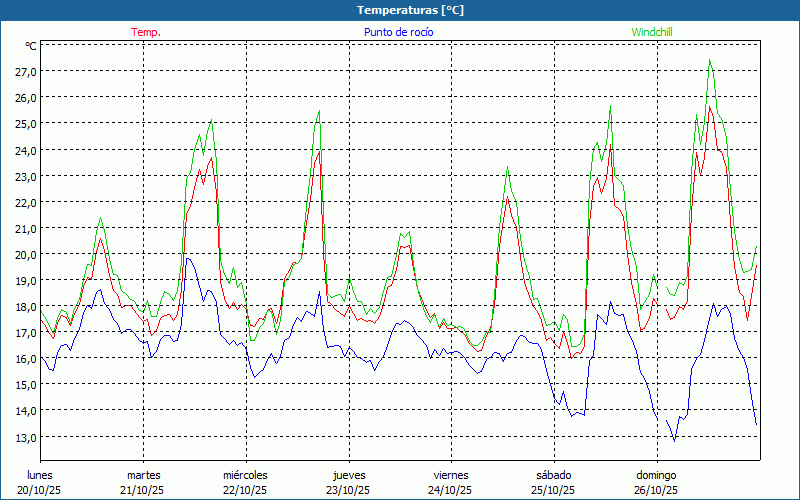Click the 20,0 y-axis tick label
Image resolution: width=800 pixels, height=500 pixels.
point(26,254)
